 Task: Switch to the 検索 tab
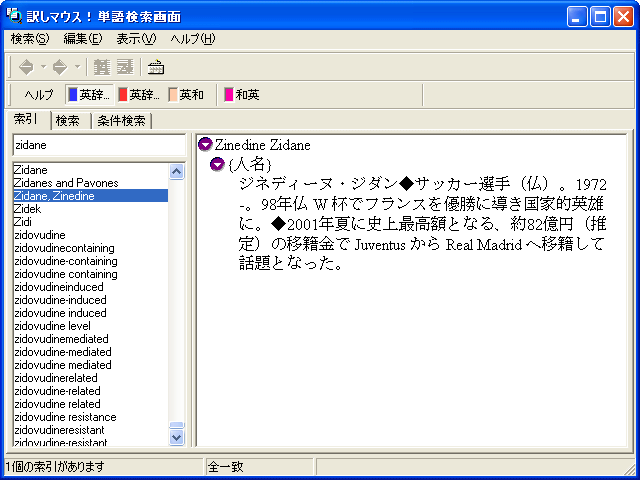tap(67, 121)
